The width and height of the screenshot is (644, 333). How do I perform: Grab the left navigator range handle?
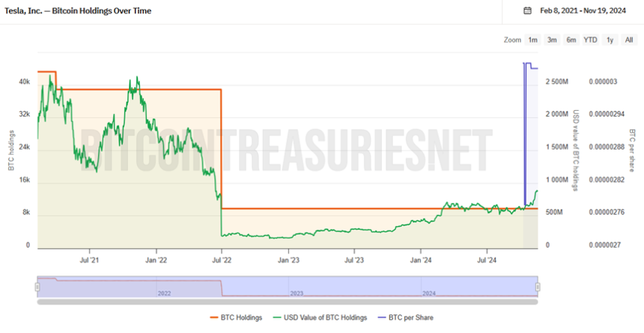coord(37,287)
